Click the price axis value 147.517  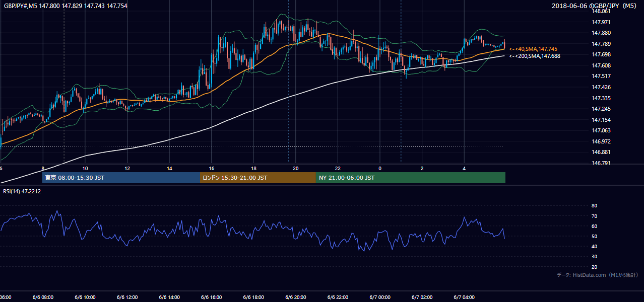point(601,77)
